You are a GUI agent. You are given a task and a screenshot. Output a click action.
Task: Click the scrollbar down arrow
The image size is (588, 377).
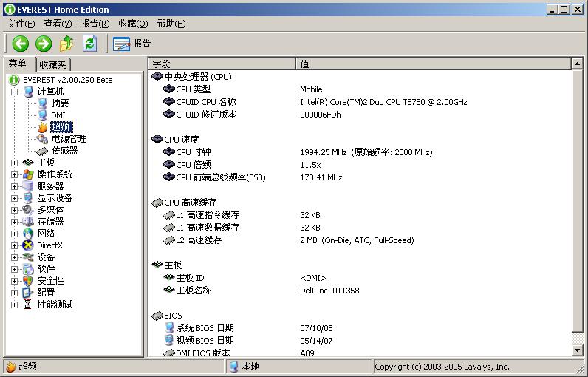[x=577, y=350]
